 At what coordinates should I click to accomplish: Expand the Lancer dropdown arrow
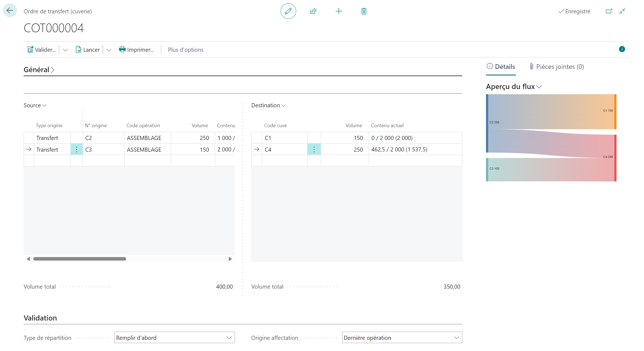[x=109, y=50]
